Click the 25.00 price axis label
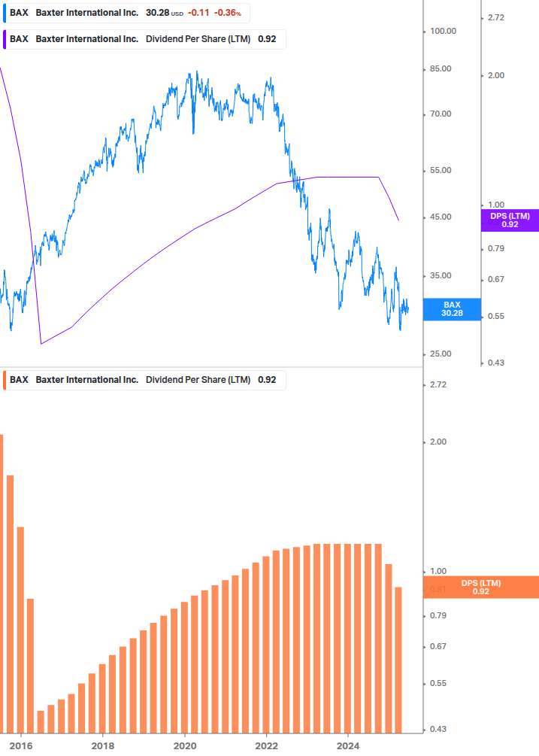 (x=441, y=354)
